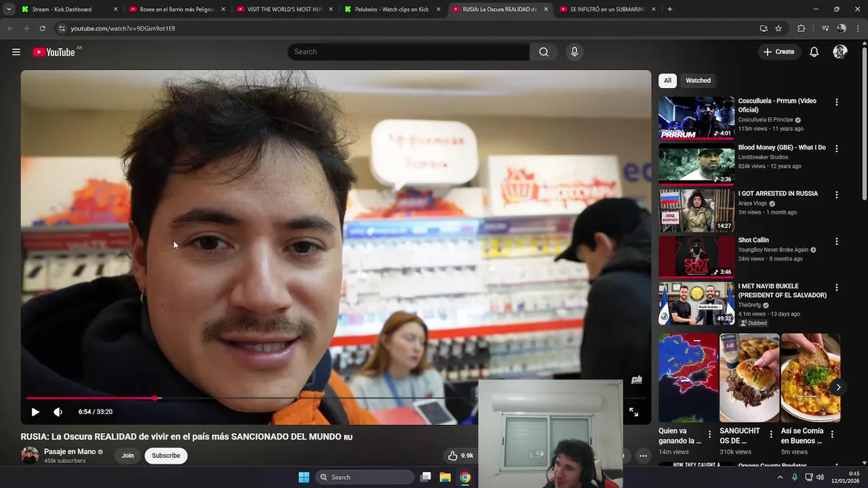Click the Chrome taskbar icon
868x488 pixels.
point(465,477)
